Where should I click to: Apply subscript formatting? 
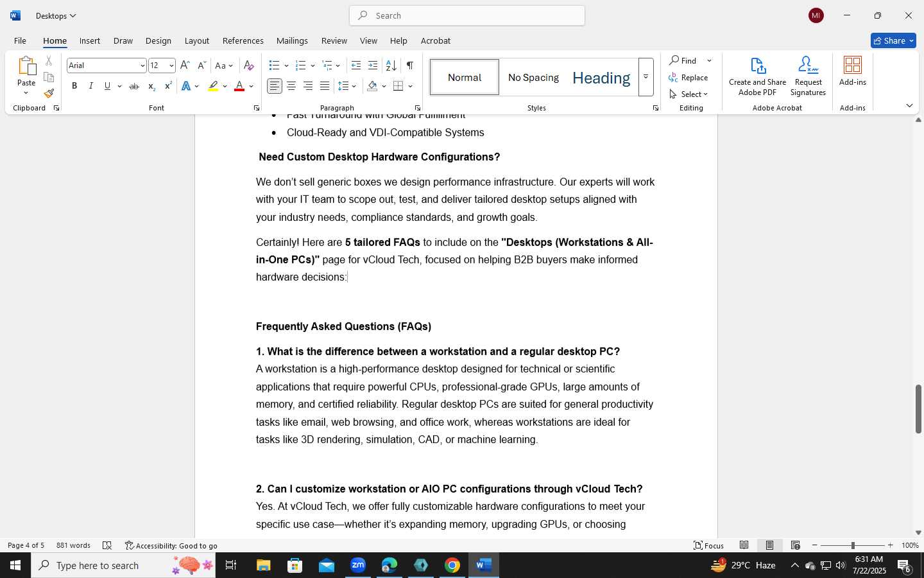point(151,86)
